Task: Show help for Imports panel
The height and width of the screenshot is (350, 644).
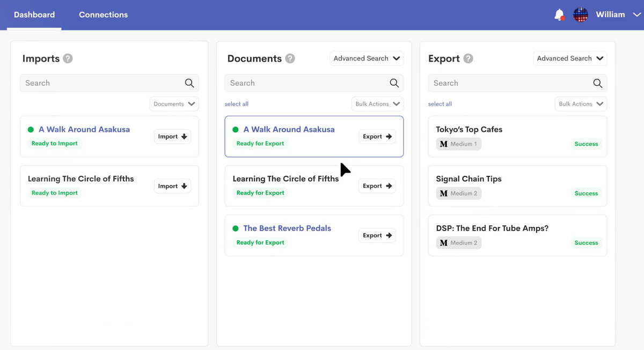Action: [68, 58]
